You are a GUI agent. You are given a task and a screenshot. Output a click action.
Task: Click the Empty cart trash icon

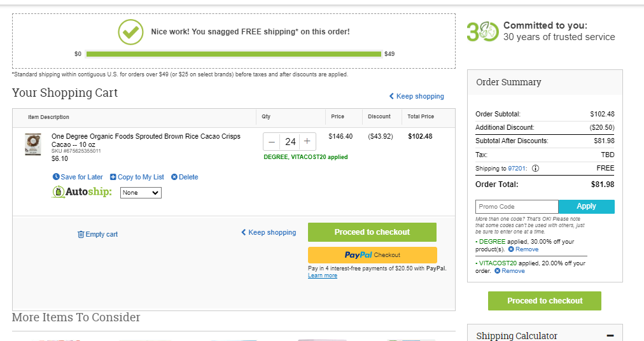81,234
